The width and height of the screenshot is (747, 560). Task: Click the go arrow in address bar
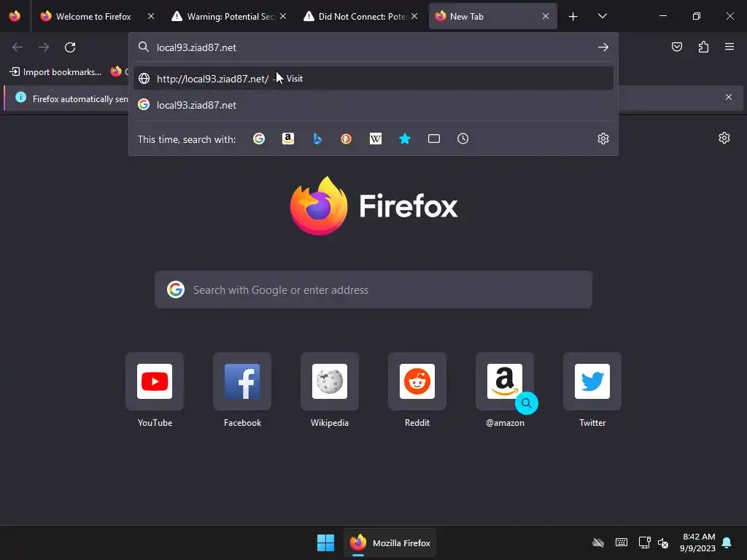click(x=603, y=47)
